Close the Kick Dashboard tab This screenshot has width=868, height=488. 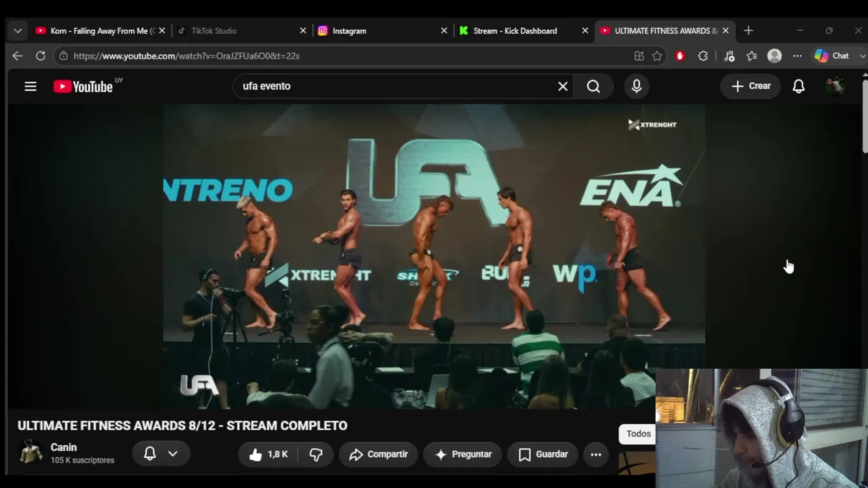tap(585, 30)
